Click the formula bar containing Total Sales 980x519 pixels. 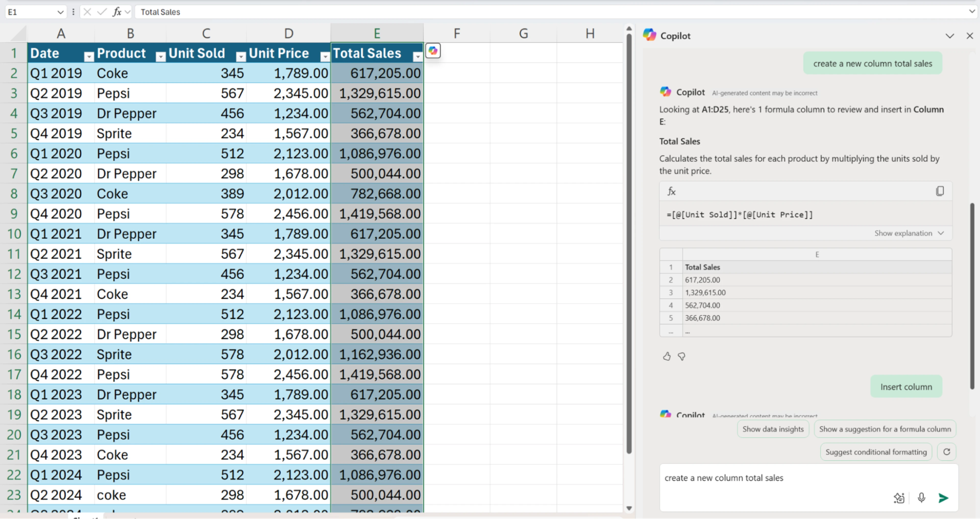point(551,12)
